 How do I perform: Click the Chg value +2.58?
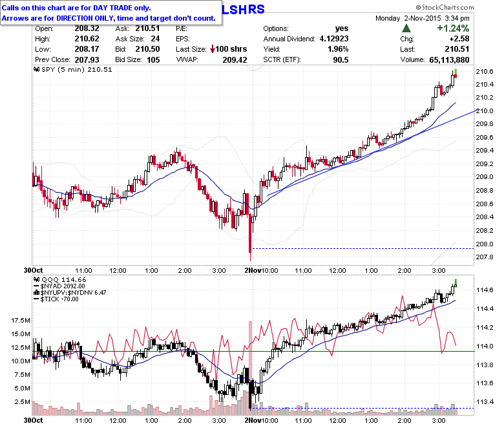[459, 39]
